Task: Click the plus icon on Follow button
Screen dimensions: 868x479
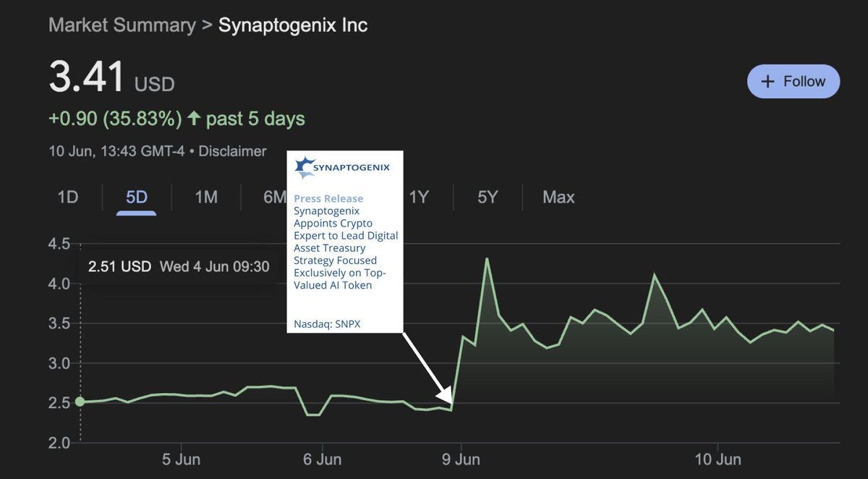Action: [768, 81]
